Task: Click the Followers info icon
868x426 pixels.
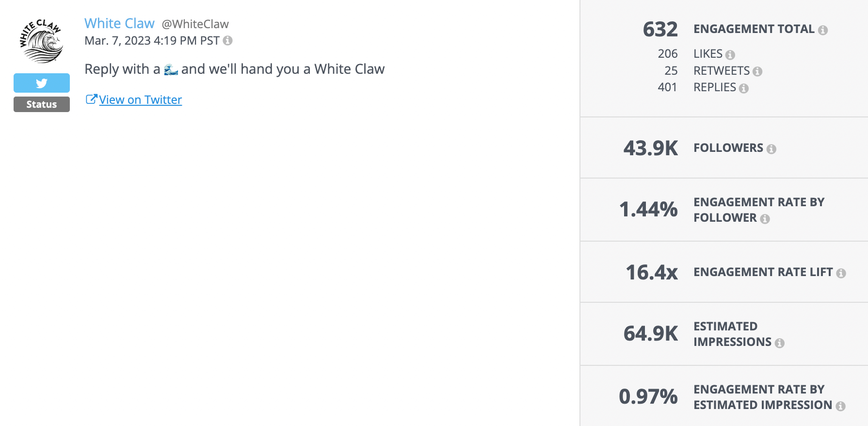Action: click(772, 148)
